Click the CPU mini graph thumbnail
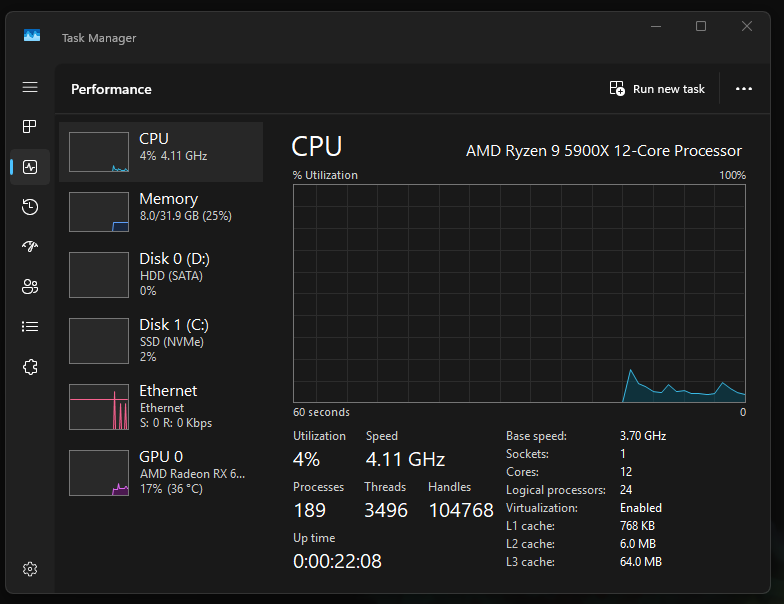This screenshot has height=604, width=784. coord(99,152)
